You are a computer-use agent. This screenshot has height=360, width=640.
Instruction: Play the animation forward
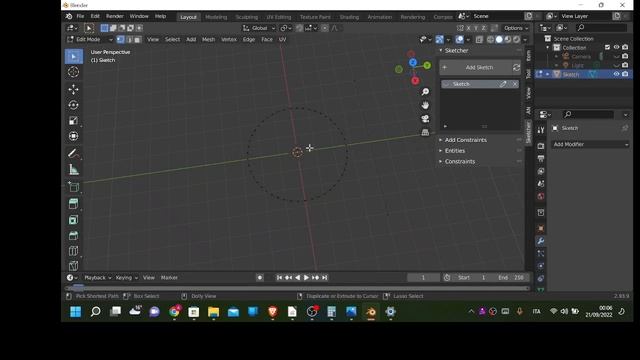point(306,278)
